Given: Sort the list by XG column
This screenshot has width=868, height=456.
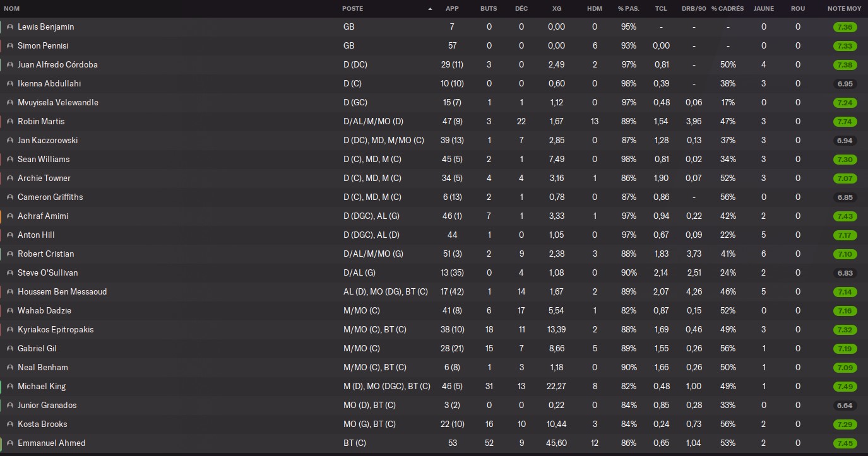Looking at the screenshot, I should [x=557, y=9].
